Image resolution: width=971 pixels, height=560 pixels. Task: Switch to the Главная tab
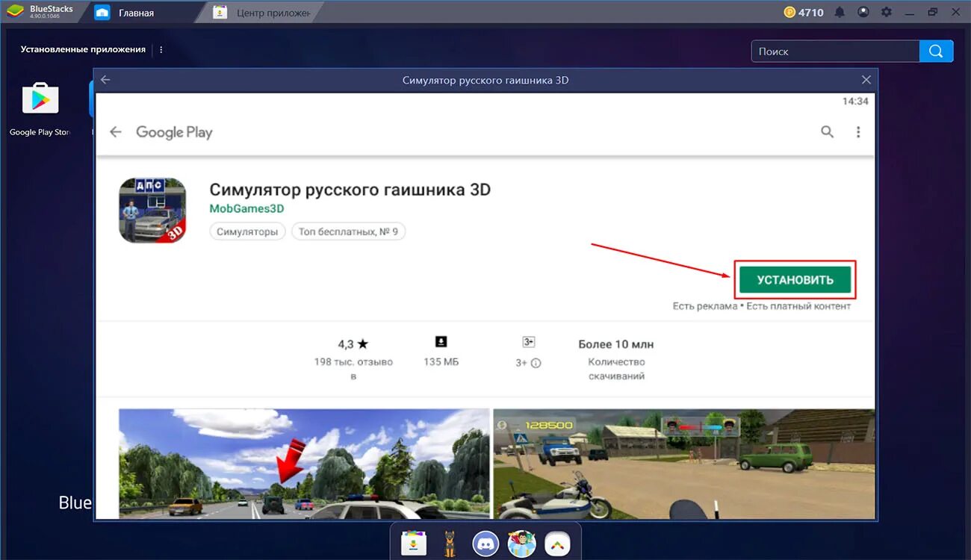point(137,13)
